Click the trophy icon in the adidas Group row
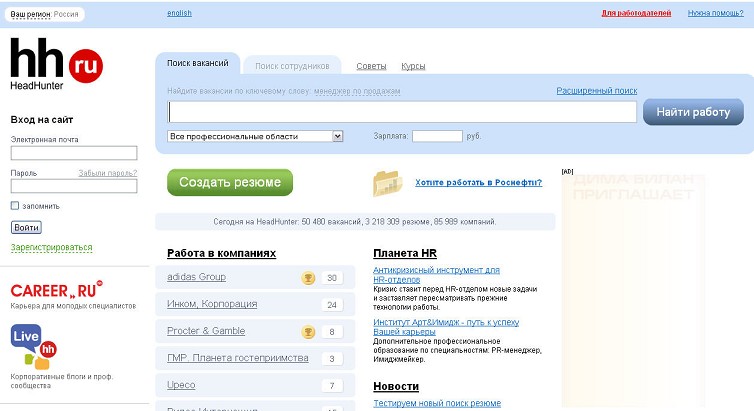Viewport: 754px width, 411px height. [x=308, y=277]
